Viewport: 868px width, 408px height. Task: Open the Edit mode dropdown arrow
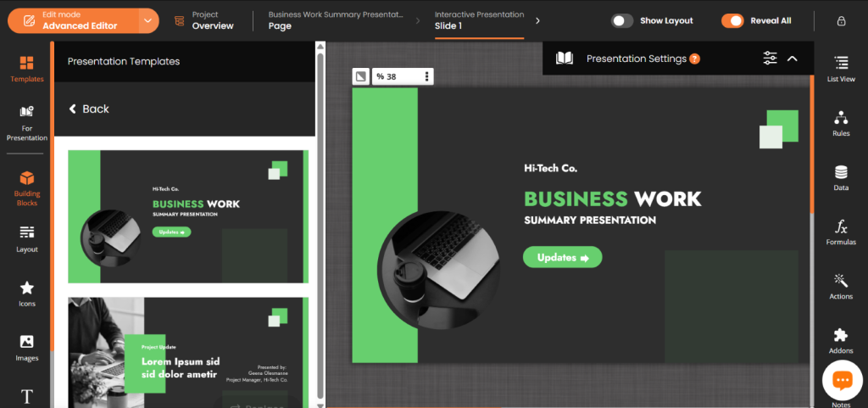pos(147,21)
